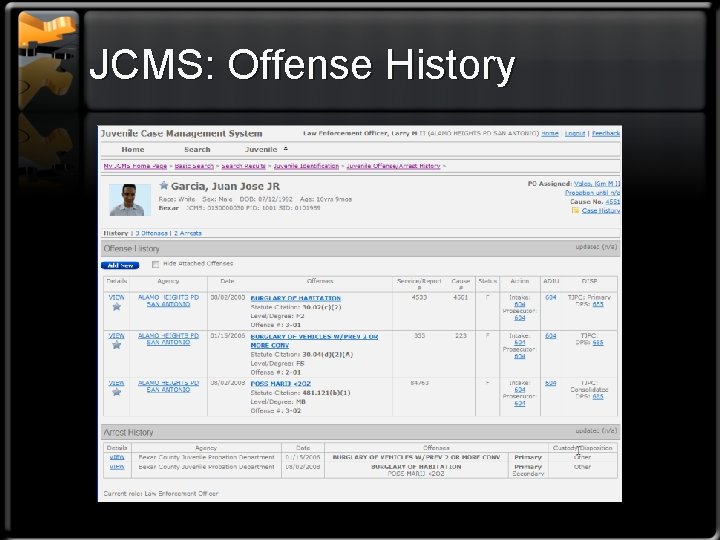Viewport: 720px width, 540px height.
Task: Open the BURGLARY OF HABITATION offense link
Action: coord(296,298)
